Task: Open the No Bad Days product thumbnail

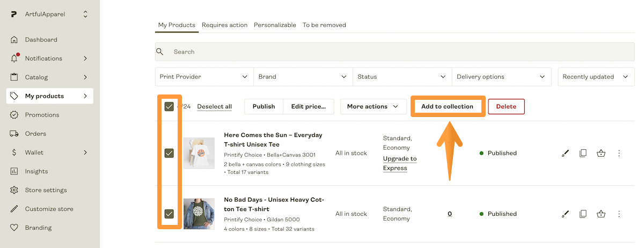Action: (199, 214)
